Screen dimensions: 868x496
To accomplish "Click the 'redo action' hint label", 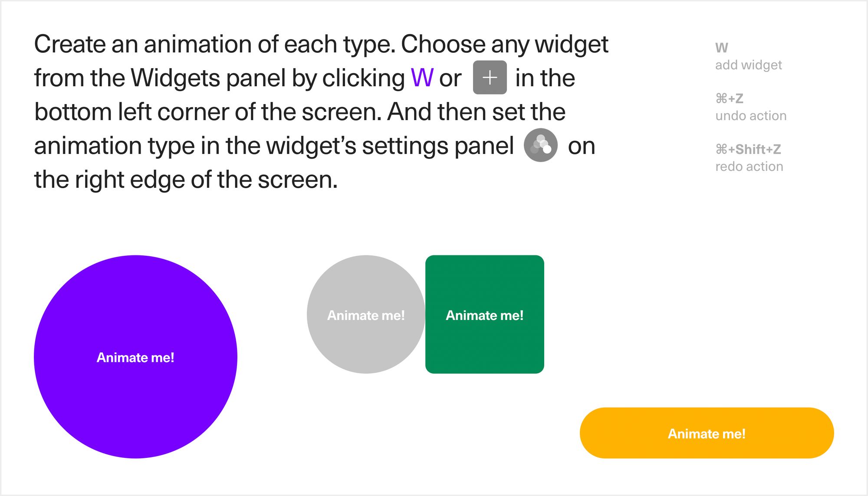I will pyautogui.click(x=749, y=166).
